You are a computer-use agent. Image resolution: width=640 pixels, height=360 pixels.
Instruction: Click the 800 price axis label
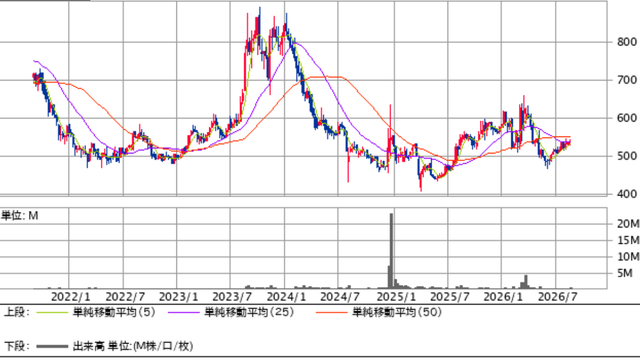click(627, 42)
